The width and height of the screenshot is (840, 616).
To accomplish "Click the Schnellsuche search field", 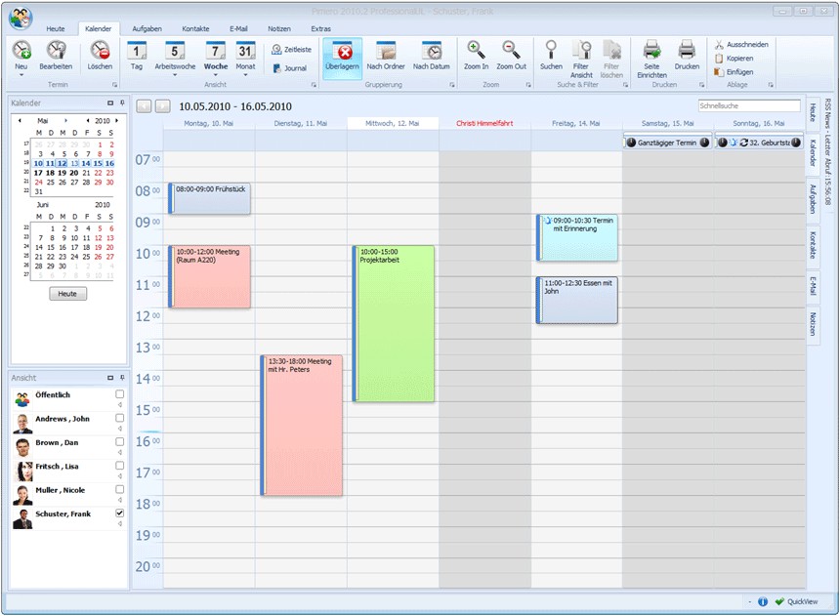I will tap(749, 105).
